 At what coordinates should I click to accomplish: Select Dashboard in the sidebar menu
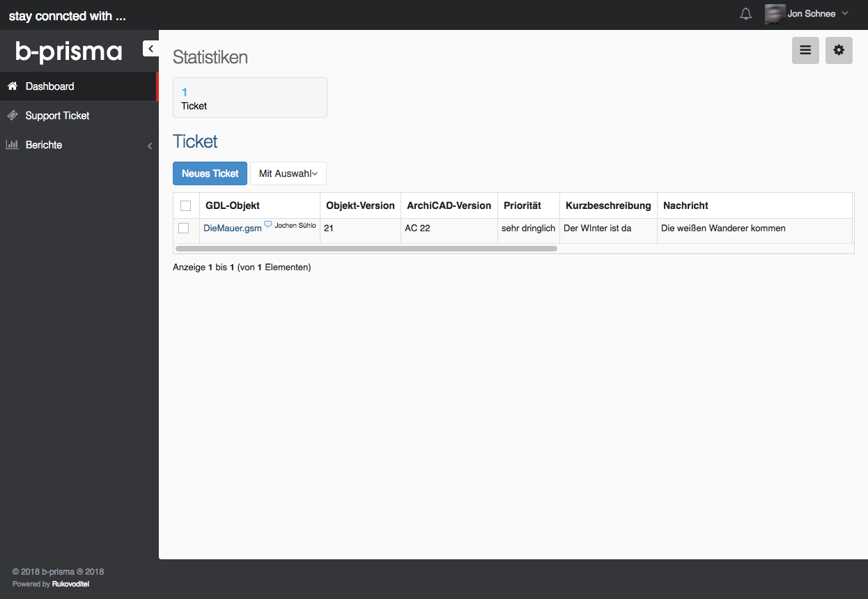(49, 86)
